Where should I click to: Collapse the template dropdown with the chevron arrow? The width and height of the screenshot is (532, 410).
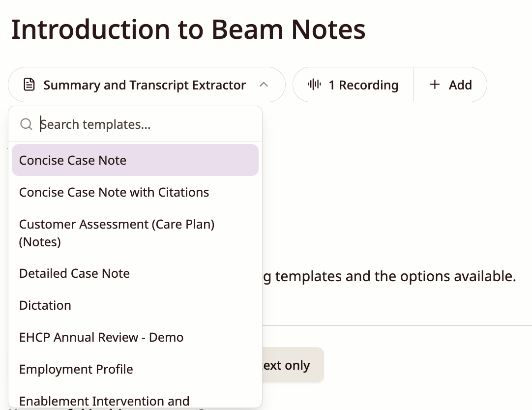[264, 85]
